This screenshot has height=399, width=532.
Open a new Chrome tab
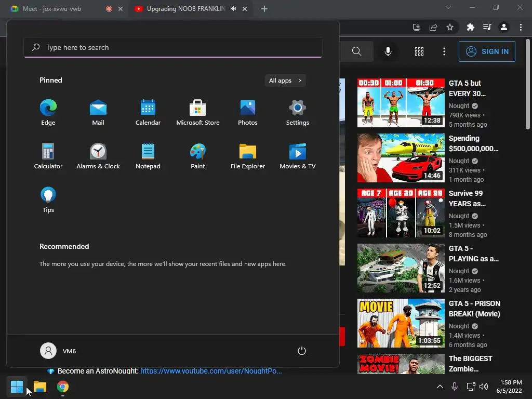[264, 9]
